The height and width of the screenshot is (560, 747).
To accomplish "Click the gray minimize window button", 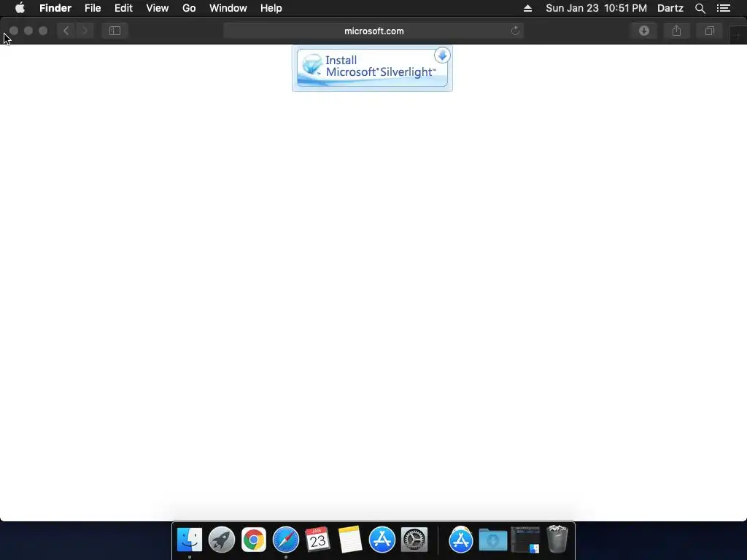I will (x=28, y=31).
